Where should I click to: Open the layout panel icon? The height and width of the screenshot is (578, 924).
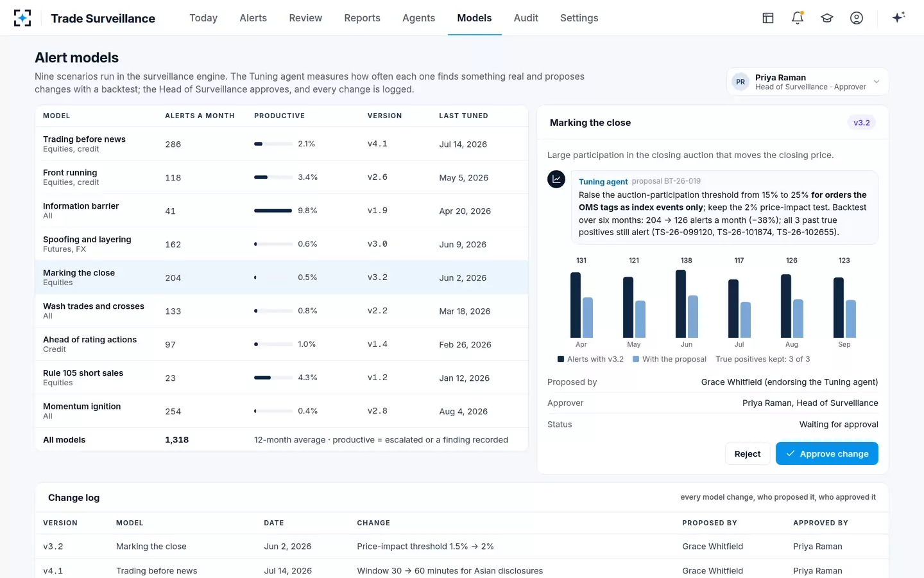(768, 18)
